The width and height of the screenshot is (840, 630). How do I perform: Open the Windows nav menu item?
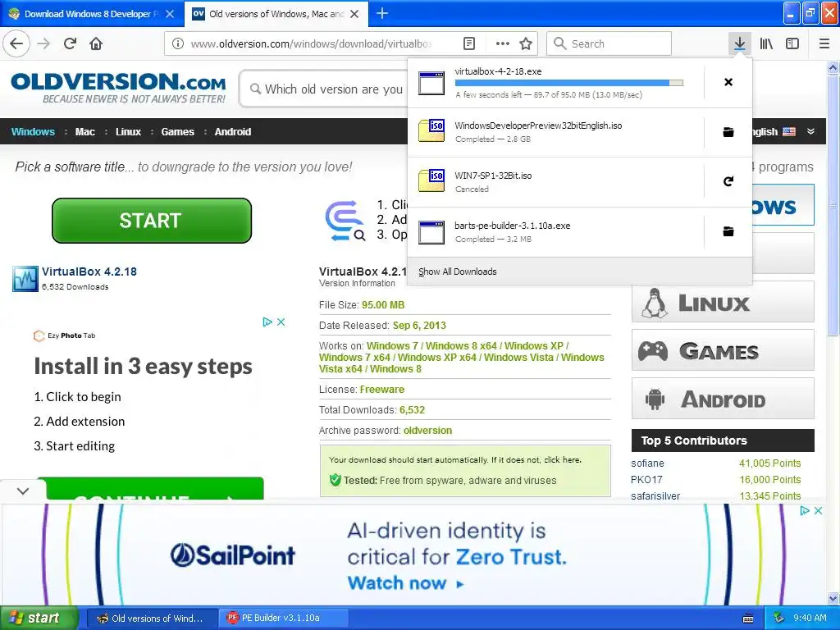33,132
